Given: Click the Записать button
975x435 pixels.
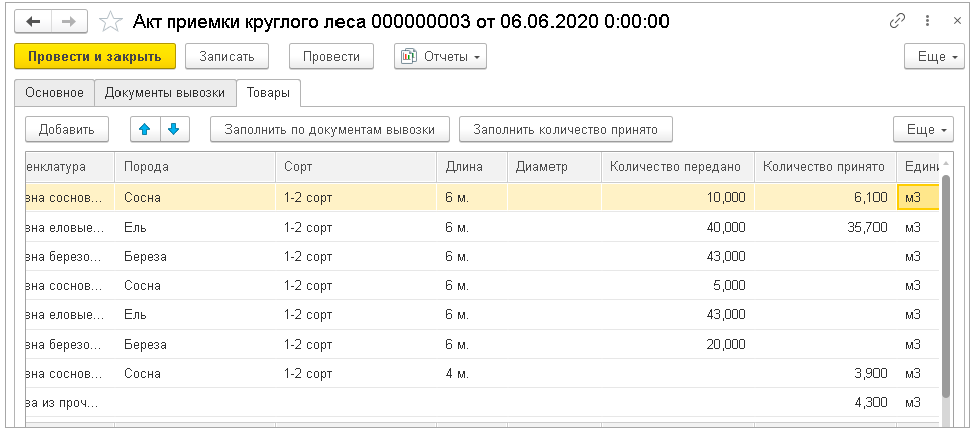Looking at the screenshot, I should click(233, 57).
